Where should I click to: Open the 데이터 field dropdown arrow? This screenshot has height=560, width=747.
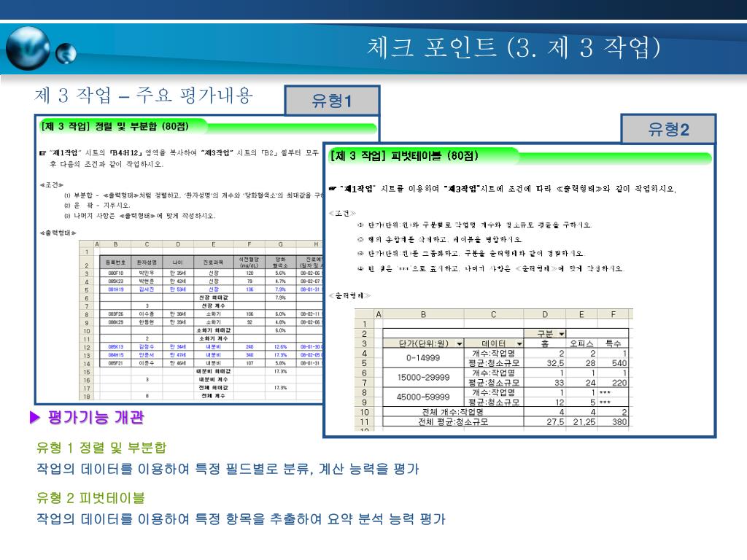click(519, 343)
